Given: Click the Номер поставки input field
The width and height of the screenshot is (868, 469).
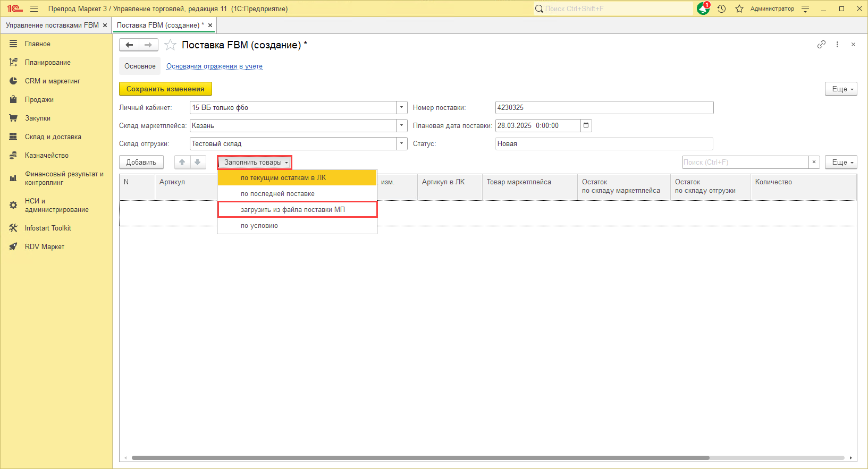Looking at the screenshot, I should [604, 107].
